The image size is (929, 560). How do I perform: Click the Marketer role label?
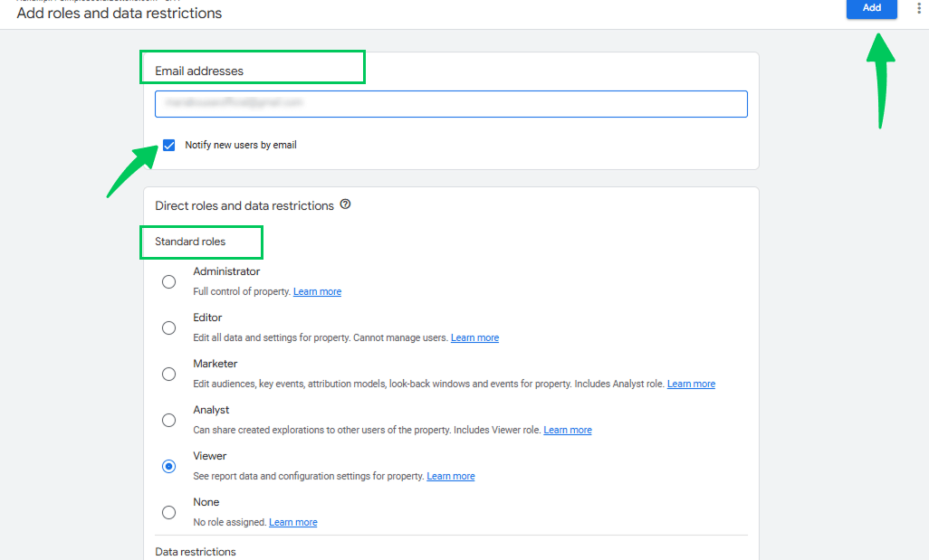coord(215,364)
